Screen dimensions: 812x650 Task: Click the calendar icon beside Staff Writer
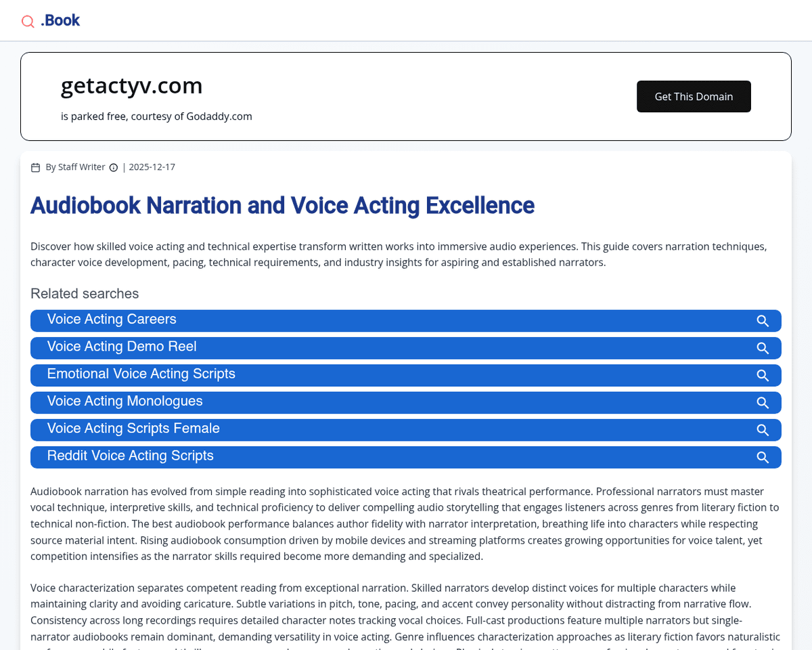pyautogui.click(x=36, y=168)
